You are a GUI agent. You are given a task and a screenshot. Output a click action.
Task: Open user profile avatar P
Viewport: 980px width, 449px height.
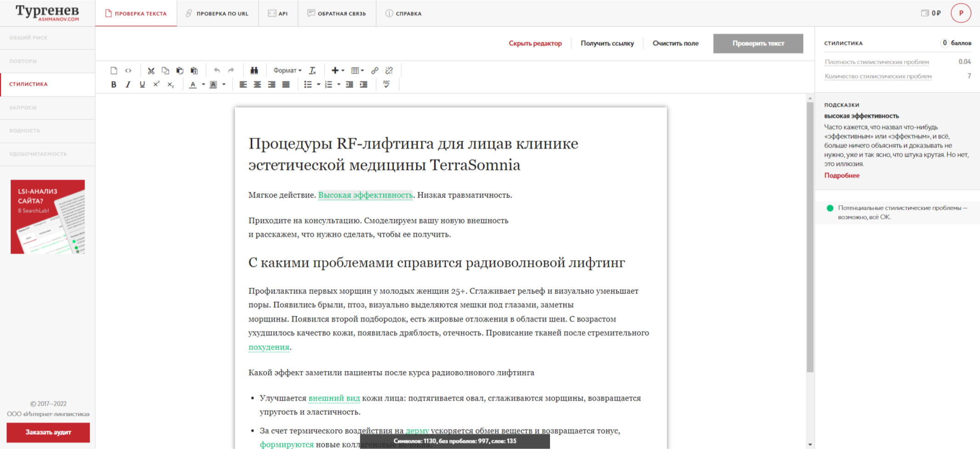pos(961,13)
